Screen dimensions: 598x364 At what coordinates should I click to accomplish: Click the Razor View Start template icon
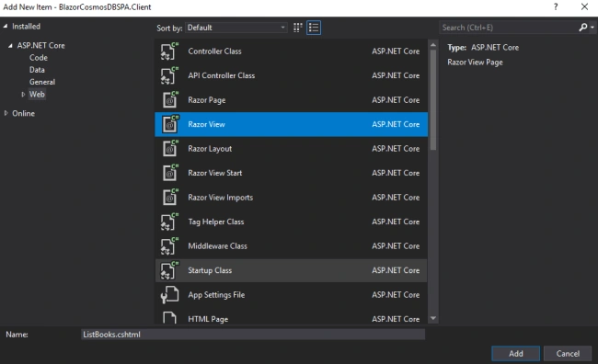coord(169,173)
